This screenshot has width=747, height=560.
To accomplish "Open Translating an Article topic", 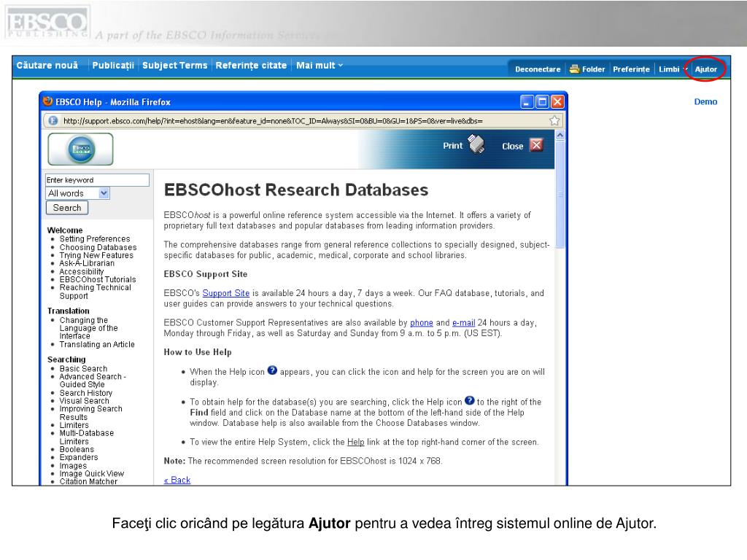I will [x=97, y=344].
